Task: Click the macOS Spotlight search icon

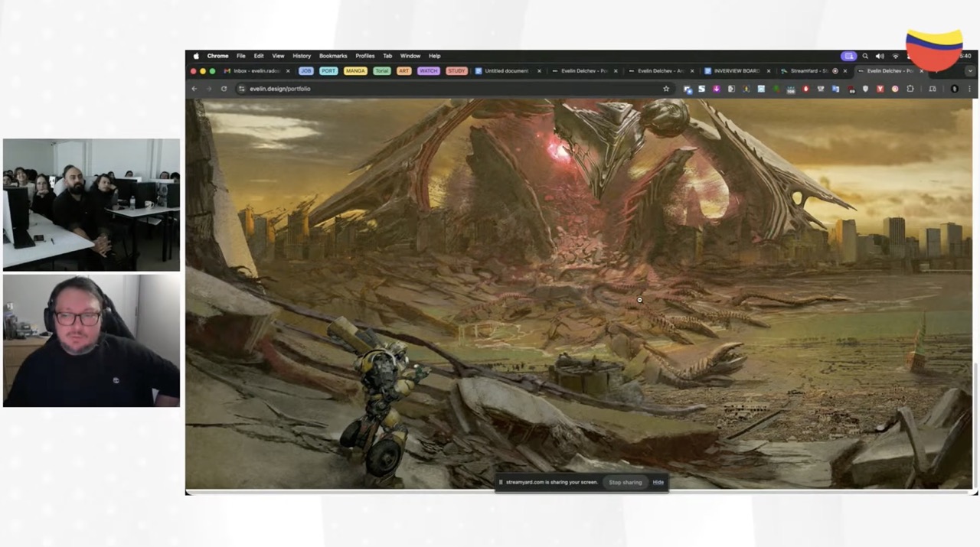Action: tap(865, 56)
